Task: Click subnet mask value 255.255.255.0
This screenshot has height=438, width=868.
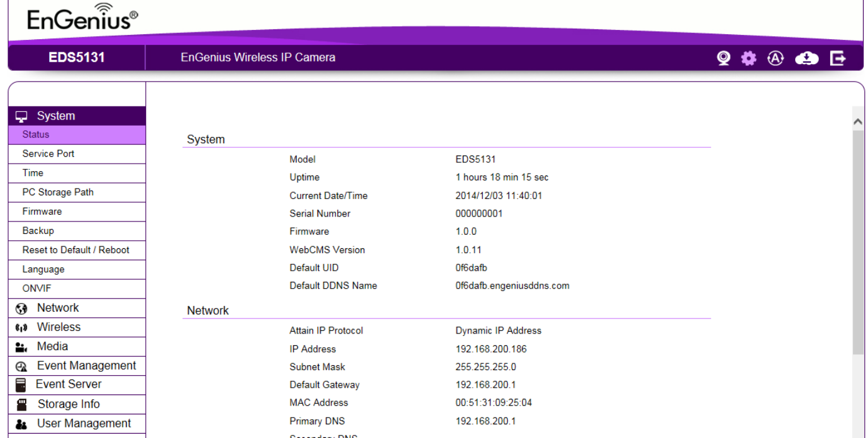Action: (x=485, y=367)
